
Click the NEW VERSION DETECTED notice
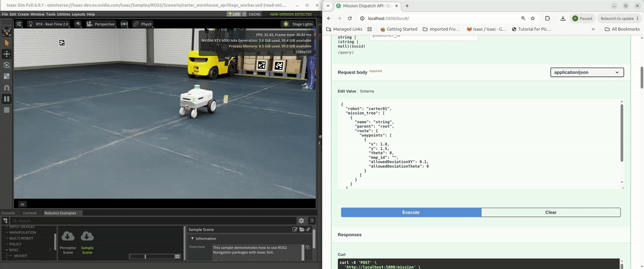point(291,14)
